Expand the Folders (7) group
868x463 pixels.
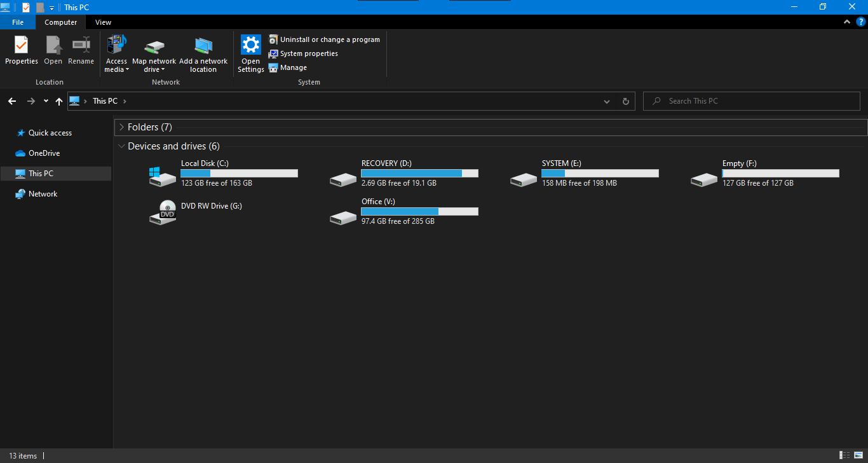[121, 127]
